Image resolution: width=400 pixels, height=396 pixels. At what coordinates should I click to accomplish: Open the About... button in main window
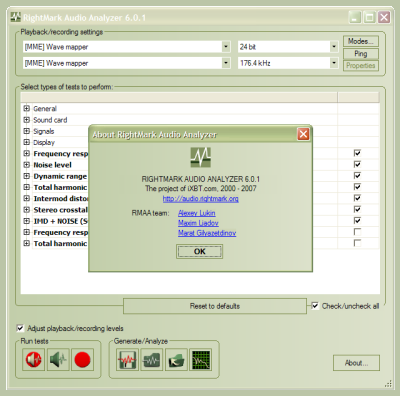point(356,363)
